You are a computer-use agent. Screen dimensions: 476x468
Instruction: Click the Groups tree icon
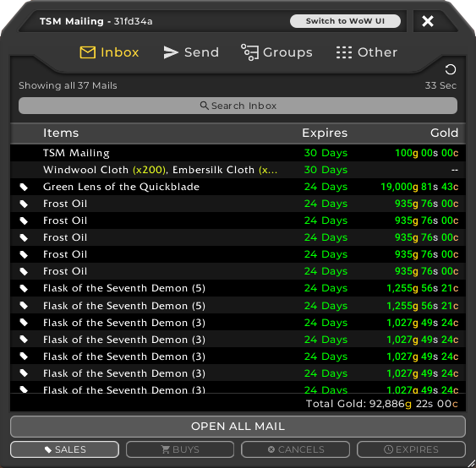(x=249, y=52)
